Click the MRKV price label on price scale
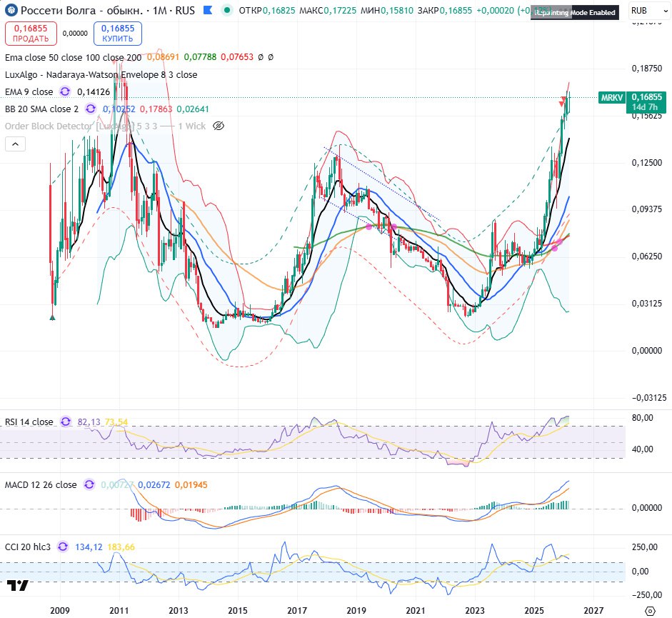Screen dimensions: 672x618 coord(612,97)
